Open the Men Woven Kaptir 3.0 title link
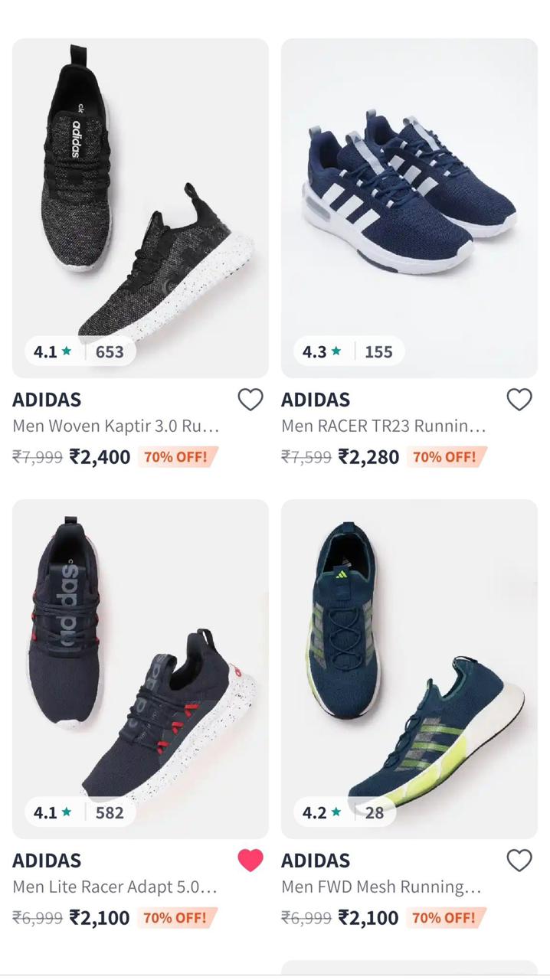 tap(116, 426)
